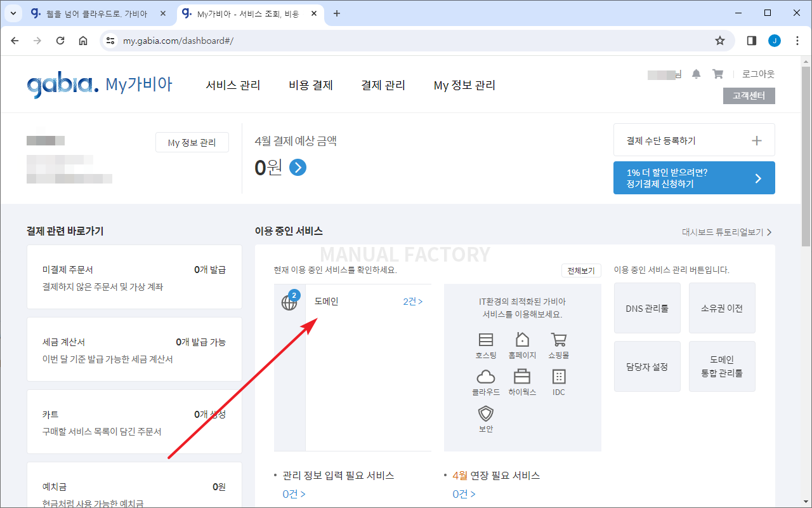Close the My가비아 browser tab
Image resolution: width=812 pixels, height=508 pixels.
click(314, 13)
